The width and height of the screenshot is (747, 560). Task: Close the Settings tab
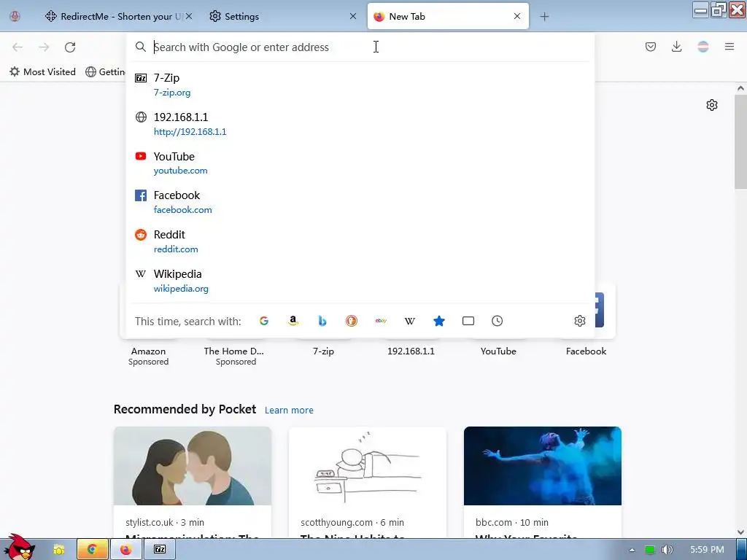pos(353,16)
